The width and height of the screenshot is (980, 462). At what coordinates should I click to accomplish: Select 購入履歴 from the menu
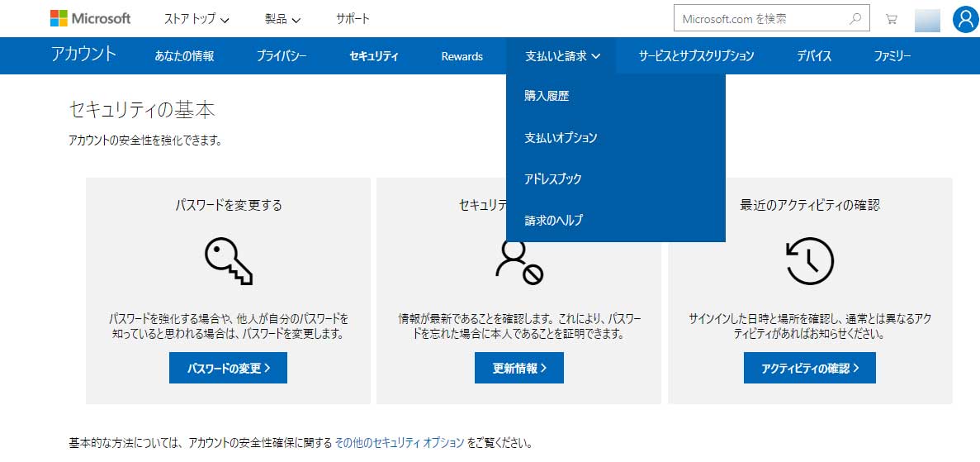[547, 96]
